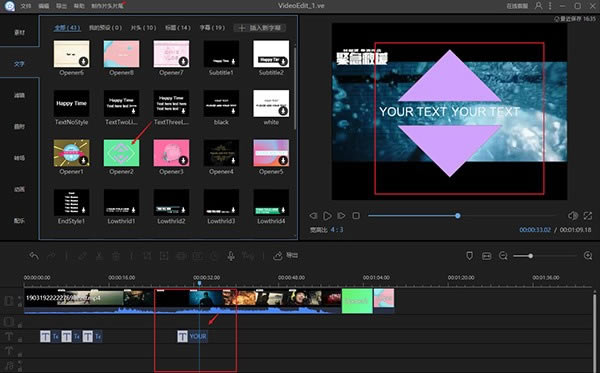The width and height of the screenshot is (600, 373).
Task: Play the preview video
Action: tap(327, 216)
